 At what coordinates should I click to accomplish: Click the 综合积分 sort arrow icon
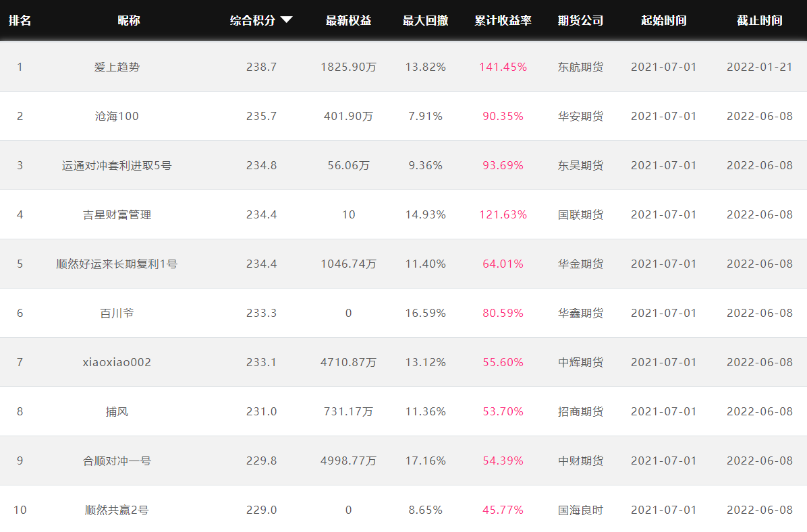(287, 20)
